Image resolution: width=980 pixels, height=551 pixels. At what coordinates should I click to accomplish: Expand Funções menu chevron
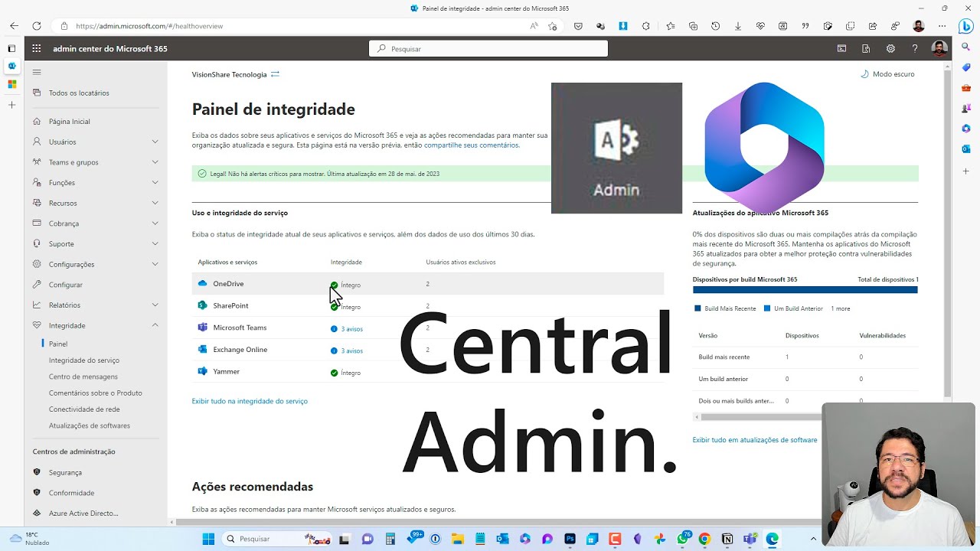tap(155, 183)
